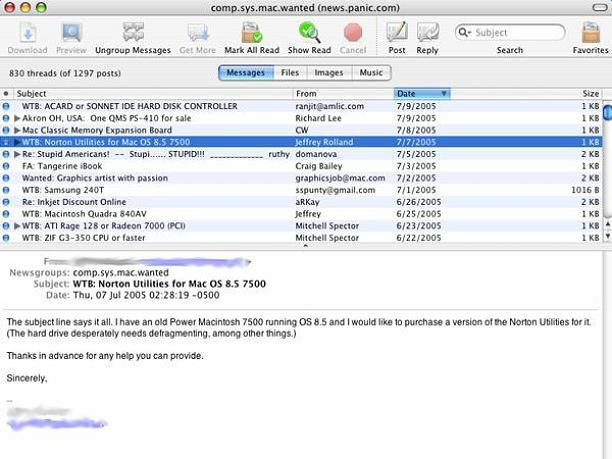The image size is (612, 459).
Task: Click the Reply toolbar icon
Action: (427, 32)
